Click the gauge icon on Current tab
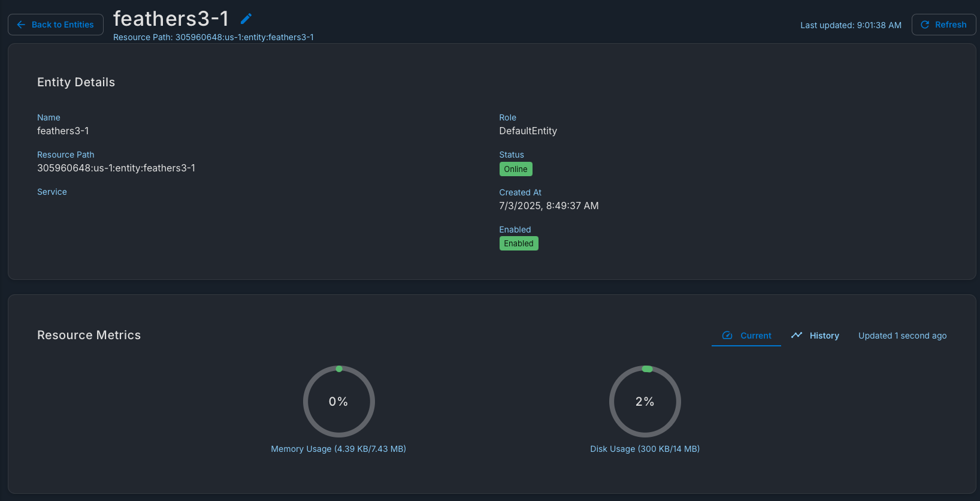 pos(727,336)
